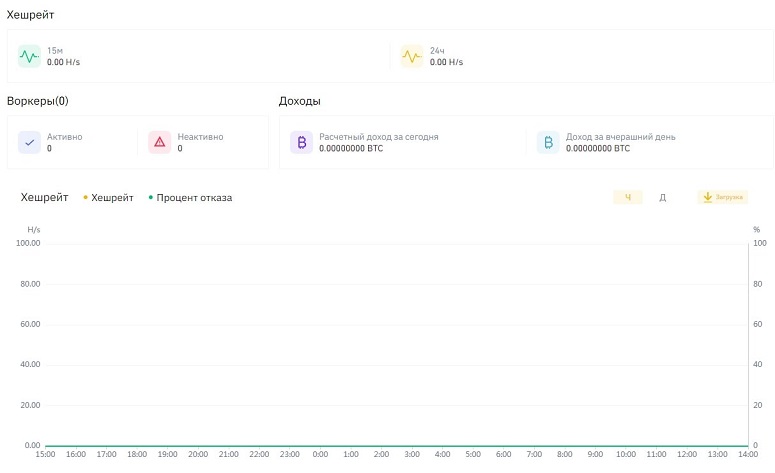Click the yellow 24ч hashrate pulse icon

[x=412, y=56]
